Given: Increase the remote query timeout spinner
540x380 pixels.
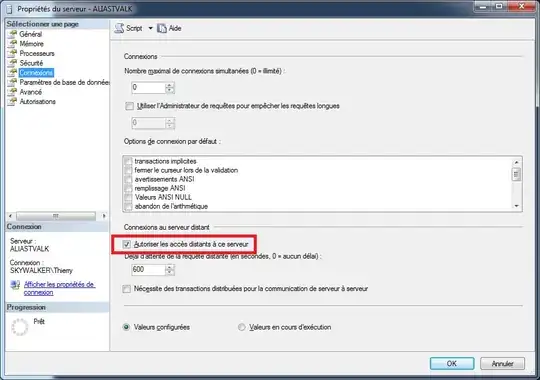Looking at the screenshot, I should [170, 267].
